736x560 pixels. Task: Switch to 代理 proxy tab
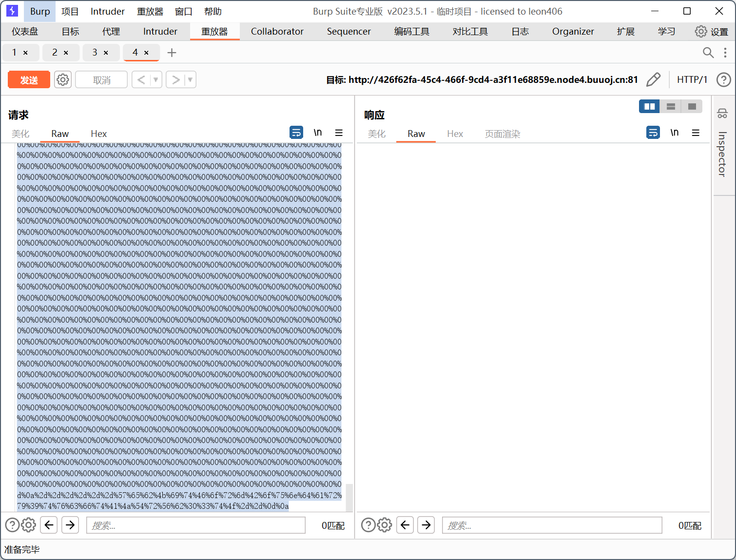coord(111,31)
